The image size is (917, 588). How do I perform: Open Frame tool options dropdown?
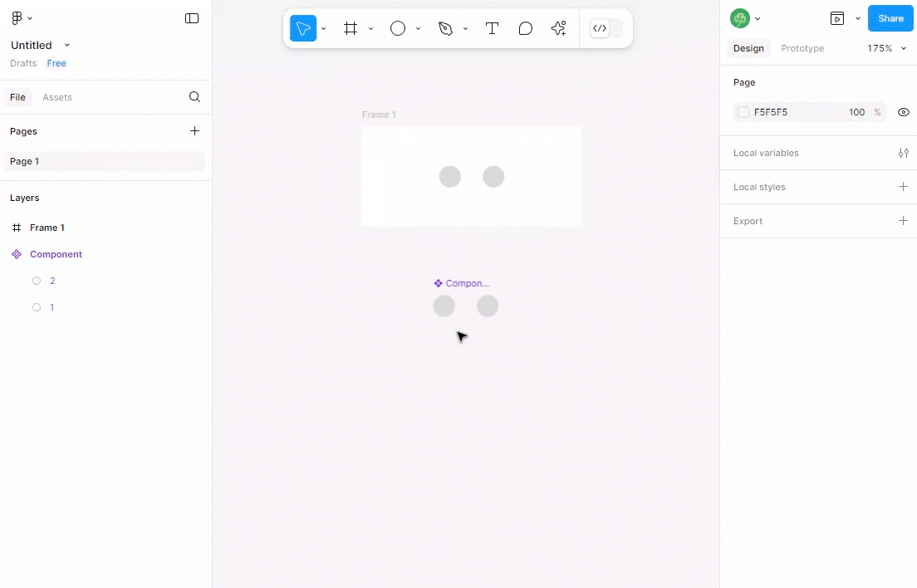370,28
